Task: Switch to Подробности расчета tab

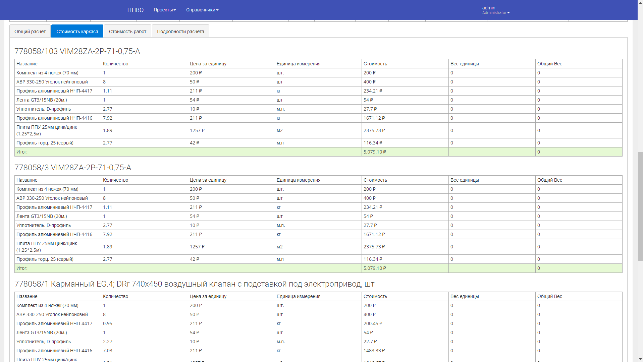Action: coord(180,32)
